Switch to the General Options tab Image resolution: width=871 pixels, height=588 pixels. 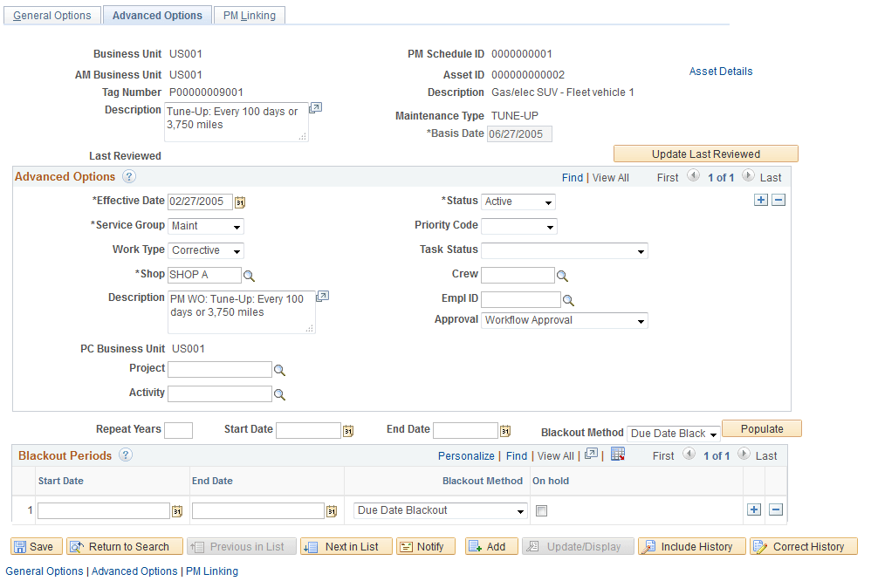click(51, 15)
